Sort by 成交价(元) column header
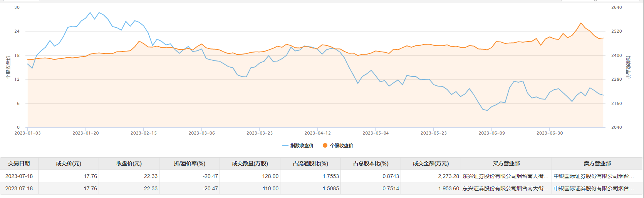 coord(69,163)
